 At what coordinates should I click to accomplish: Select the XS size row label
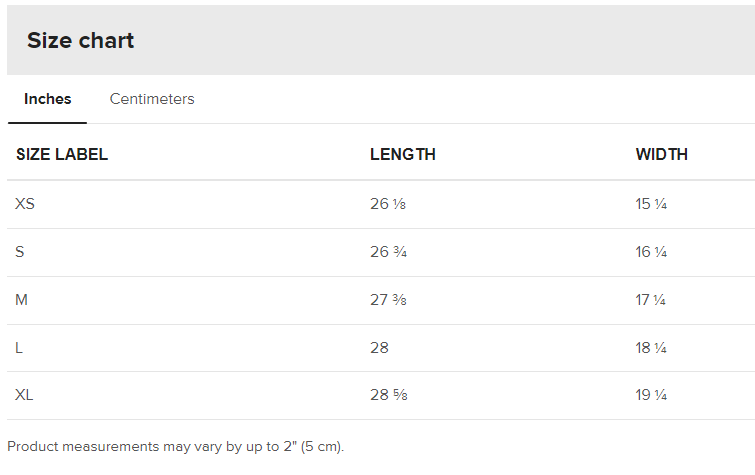pyautogui.click(x=25, y=204)
